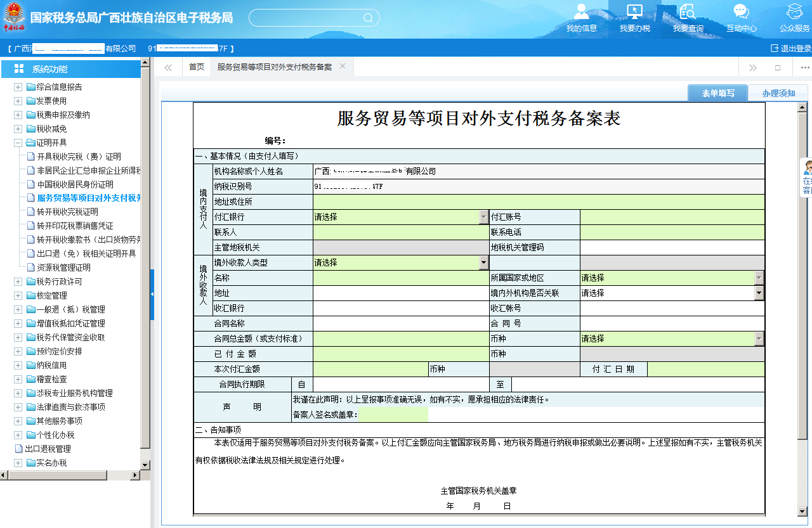812x528 pixels.
Task: Open the 境外收款人类型 dropdown
Action: point(483,262)
